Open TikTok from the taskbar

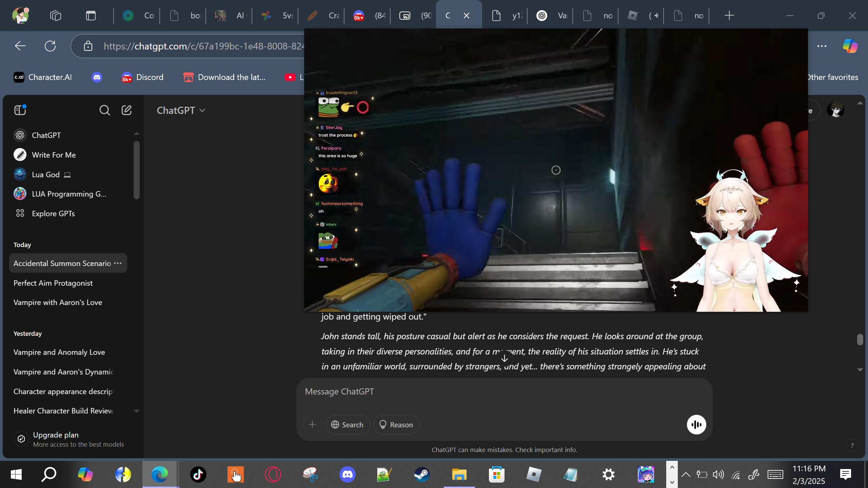(198, 474)
